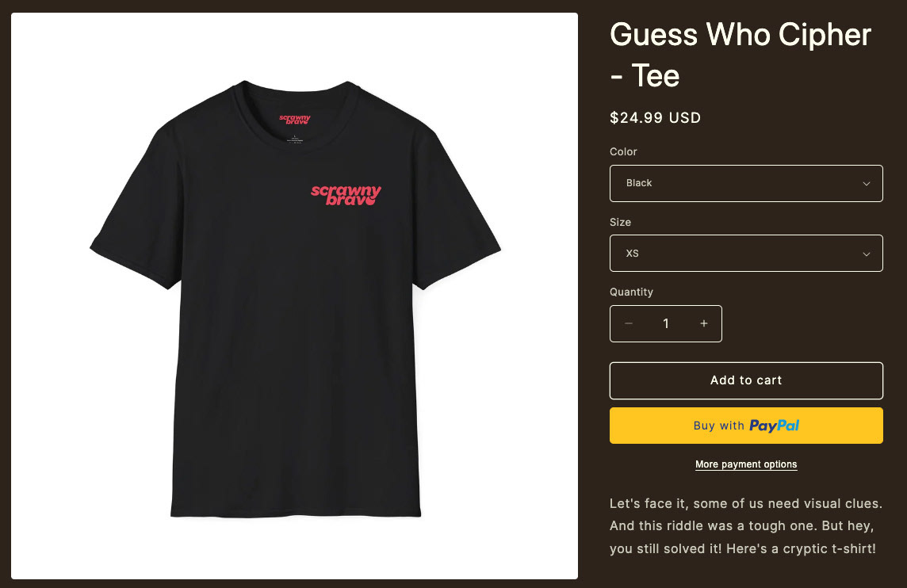Viewport: 907px width, 588px height.
Task: Open More payment options link
Action: [746, 464]
